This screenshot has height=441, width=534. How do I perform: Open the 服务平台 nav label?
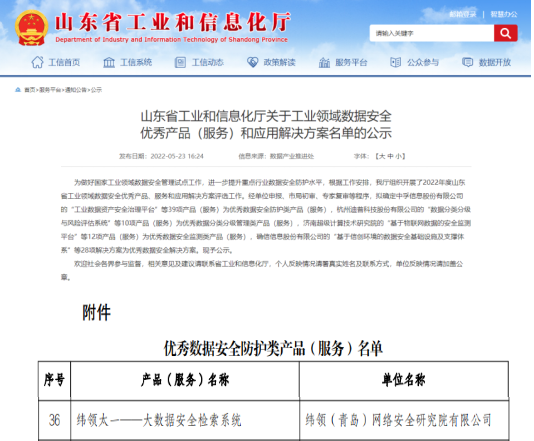coord(351,62)
